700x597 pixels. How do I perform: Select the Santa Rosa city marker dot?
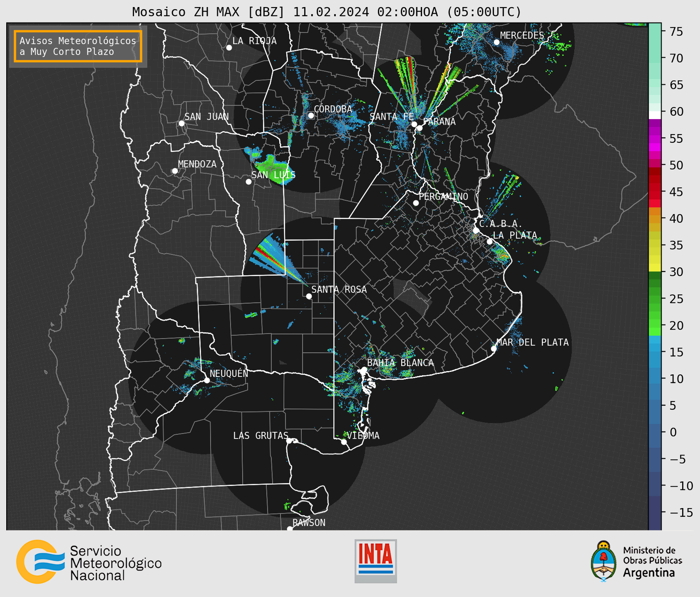(309, 296)
